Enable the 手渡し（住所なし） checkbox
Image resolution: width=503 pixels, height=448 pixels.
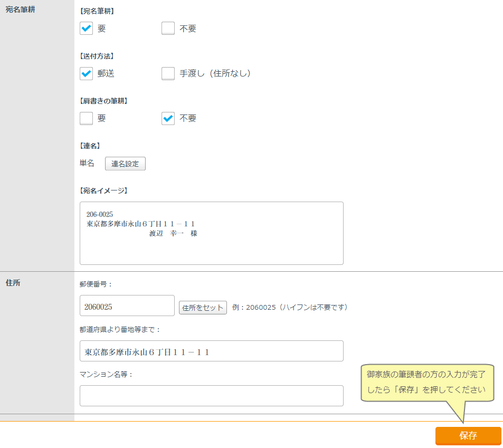[168, 73]
